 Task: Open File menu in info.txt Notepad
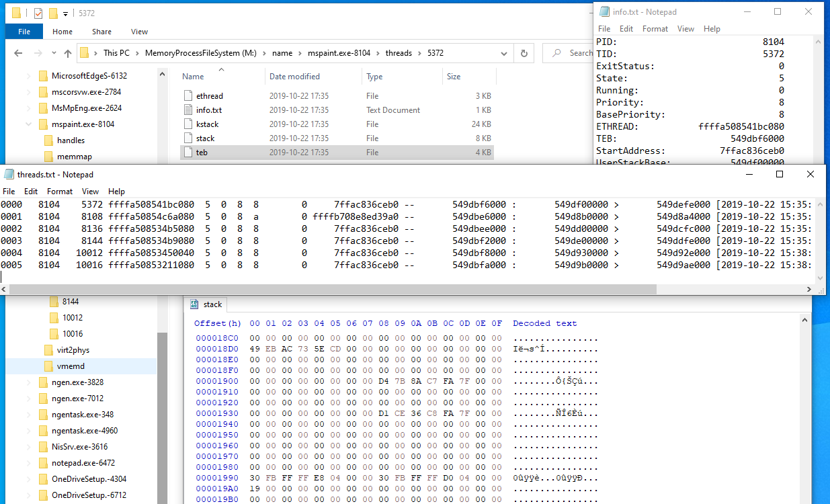[x=604, y=29]
